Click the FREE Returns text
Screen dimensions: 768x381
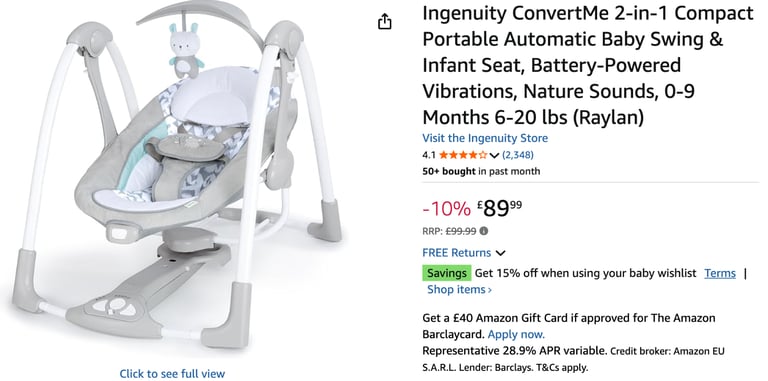coord(456,253)
